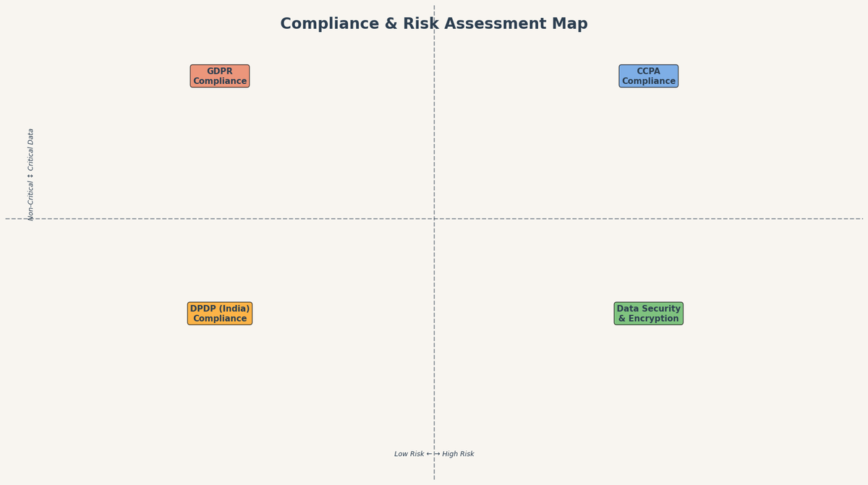Image resolution: width=868 pixels, height=485 pixels.
Task: Select the GDPR Compliance box
Action: [x=220, y=76]
